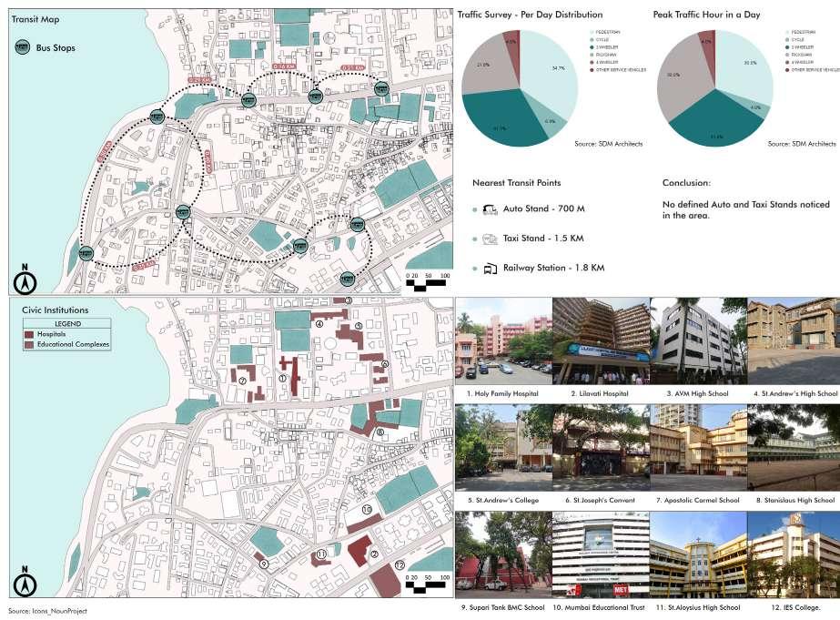Screen dimensions: 840x620
Task: Click numbered marker 12 on Civic map
Action: coord(400,564)
